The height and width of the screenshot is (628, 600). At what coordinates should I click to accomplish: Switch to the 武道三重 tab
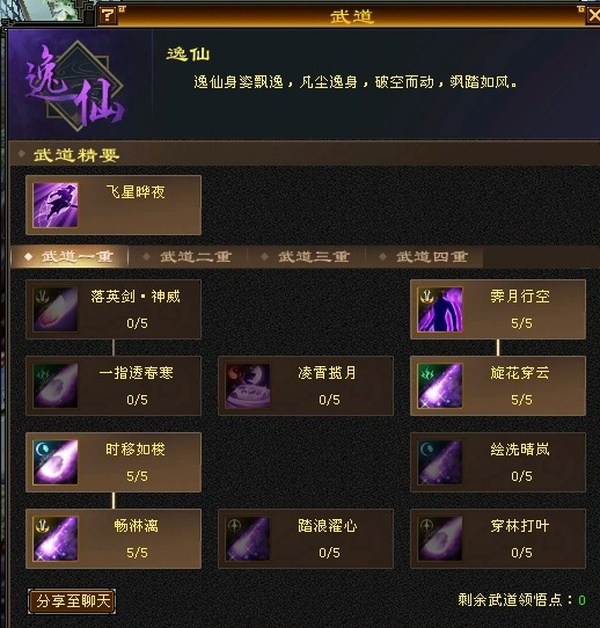click(x=307, y=256)
